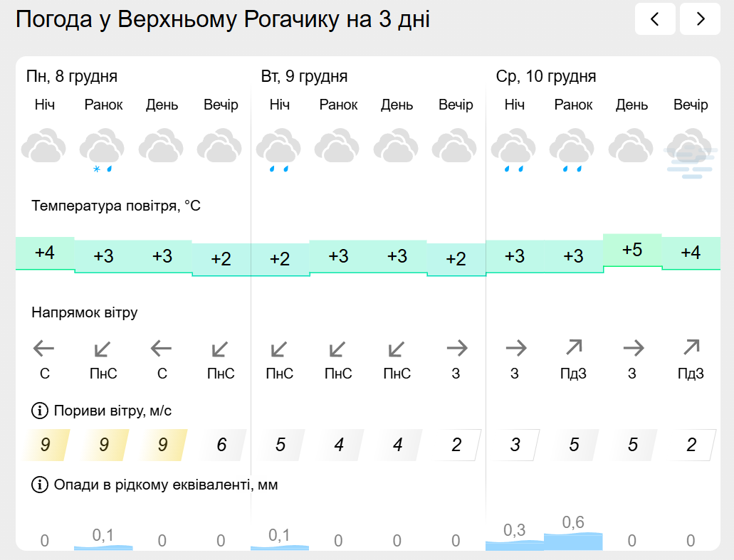Click Wednesday night 0,3 mm precipitation bar

coord(514,544)
